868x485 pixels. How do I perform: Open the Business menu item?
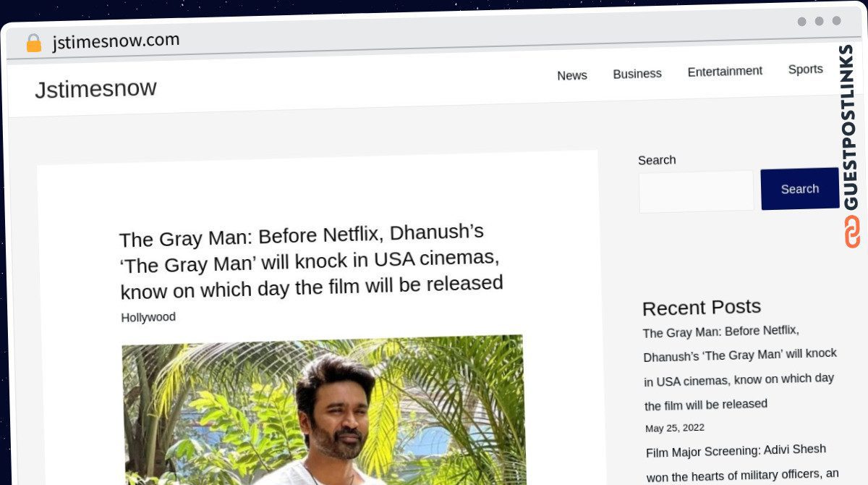[x=637, y=74]
